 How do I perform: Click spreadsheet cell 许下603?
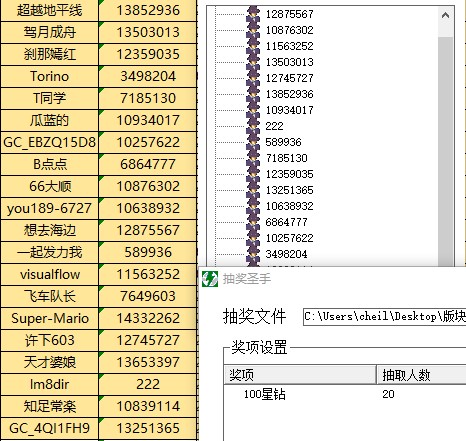(49, 340)
